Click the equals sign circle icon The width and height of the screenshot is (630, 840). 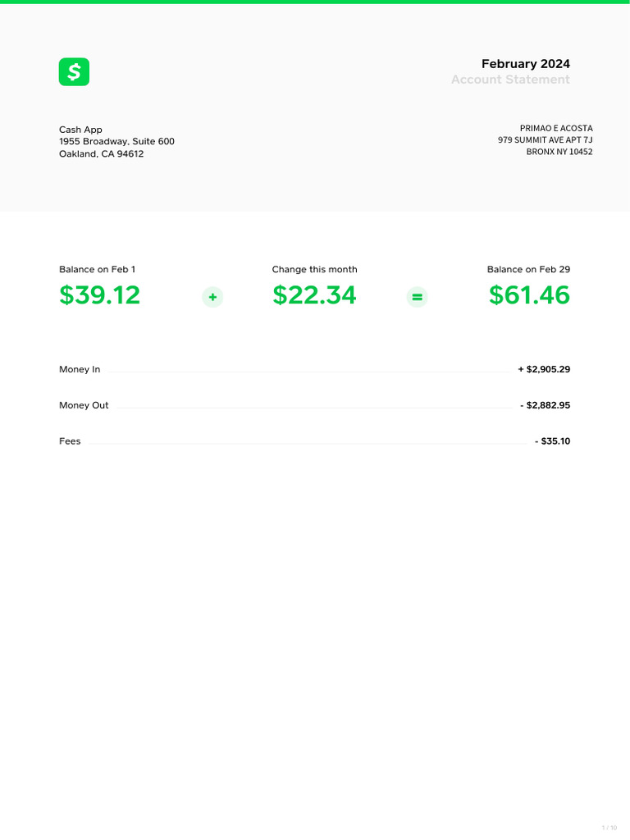pyautogui.click(x=418, y=297)
